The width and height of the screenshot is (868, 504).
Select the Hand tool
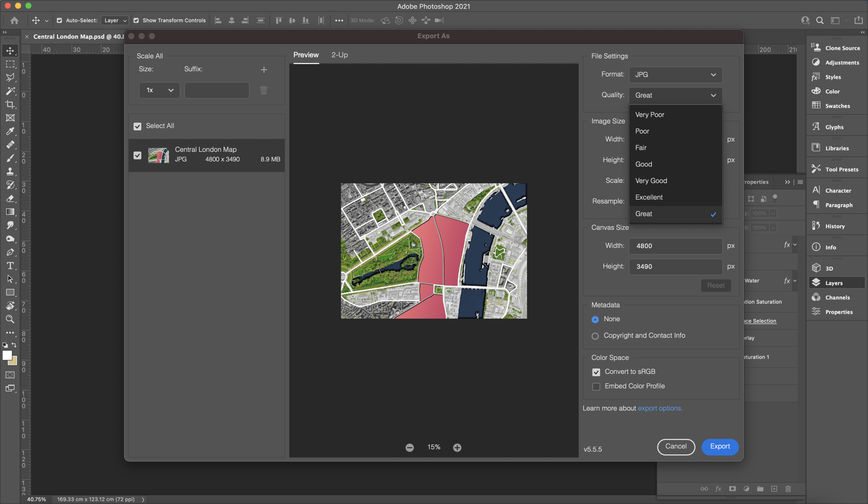(x=10, y=306)
